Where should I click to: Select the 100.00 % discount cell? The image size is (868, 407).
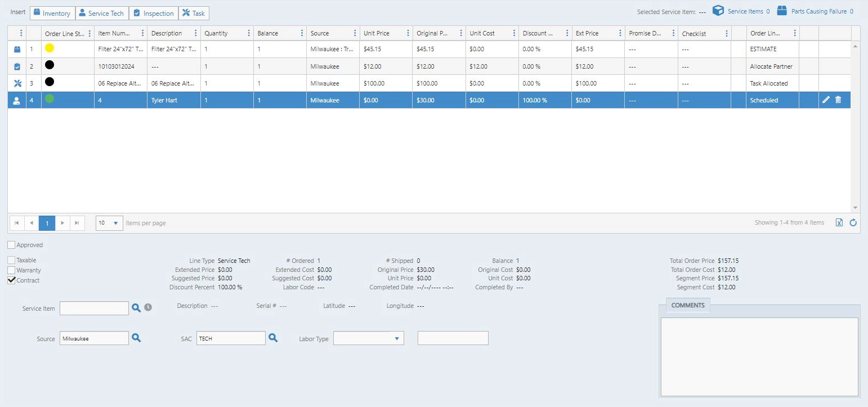545,100
